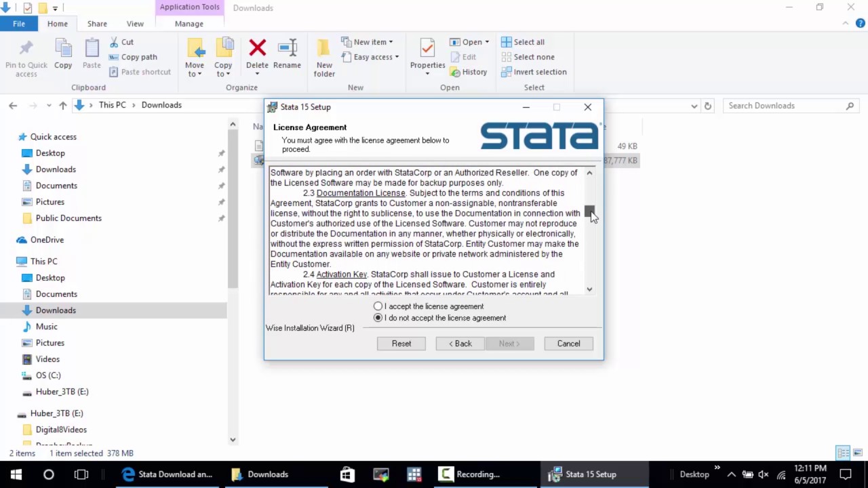Select Quick access in navigation pane

53,137
